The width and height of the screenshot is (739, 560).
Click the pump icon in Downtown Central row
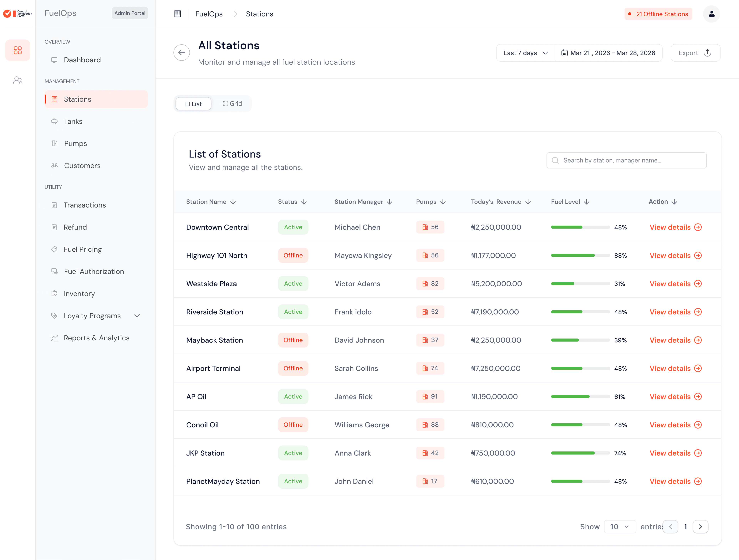coord(425,227)
